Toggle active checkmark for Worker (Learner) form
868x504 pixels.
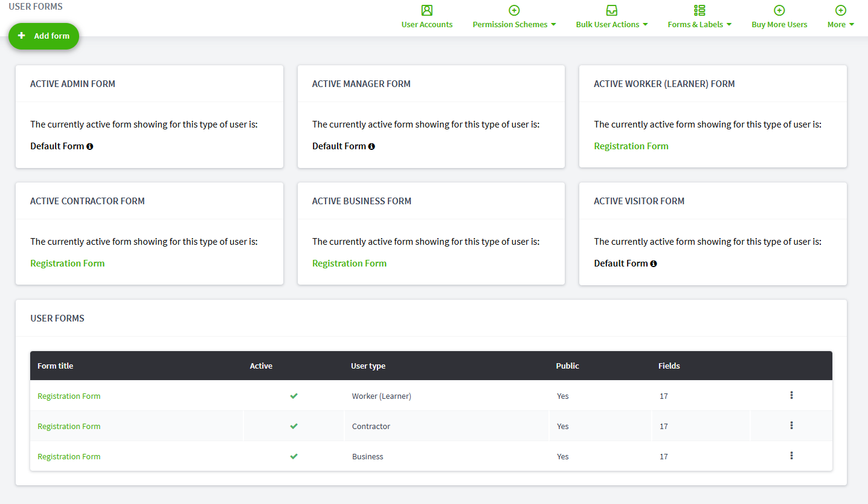click(294, 396)
